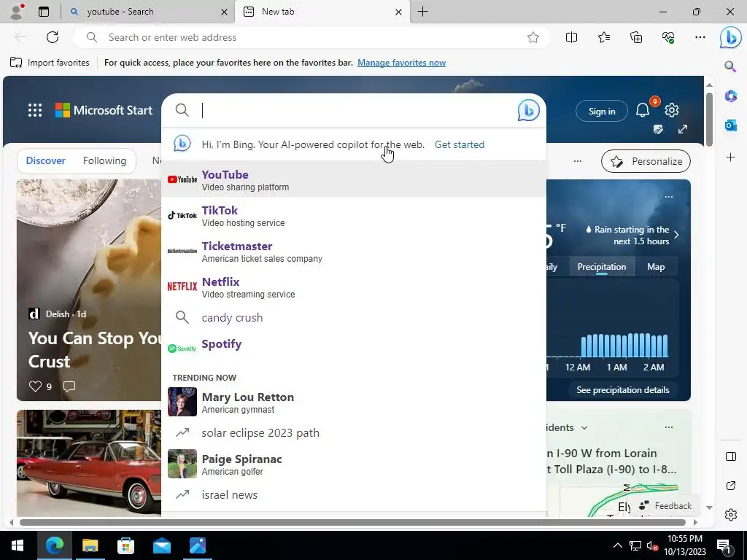This screenshot has height=560, width=747.
Task: Expand the rain forecast chevron
Action: click(676, 235)
